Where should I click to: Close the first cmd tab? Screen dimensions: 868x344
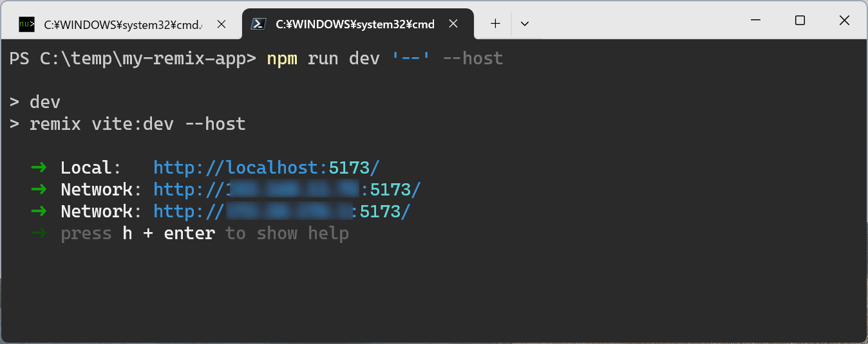tap(221, 24)
